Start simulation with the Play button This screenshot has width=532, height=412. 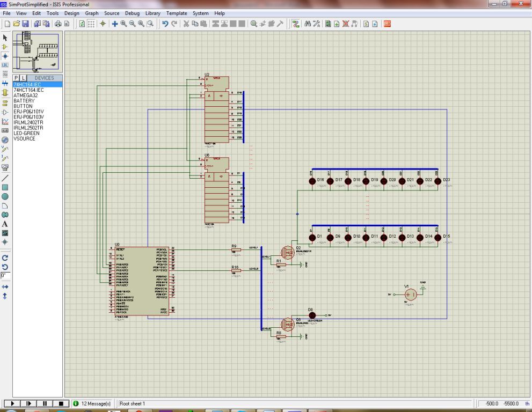12,403
